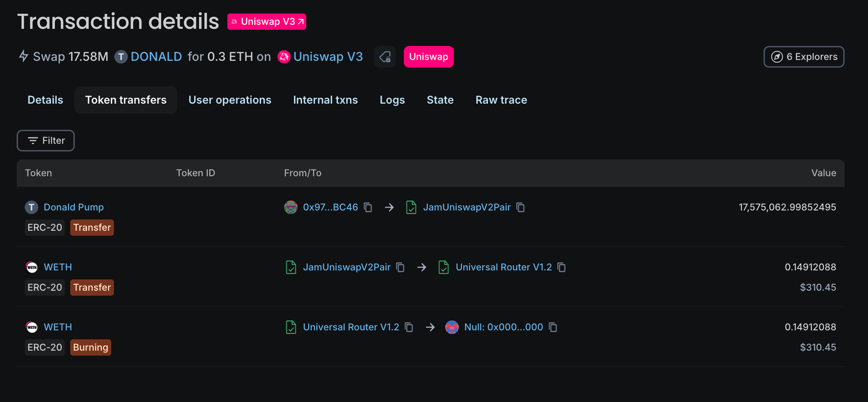Open the Uniswap V3 badge link beside title
Screen dimensions: 868x402
click(267, 22)
